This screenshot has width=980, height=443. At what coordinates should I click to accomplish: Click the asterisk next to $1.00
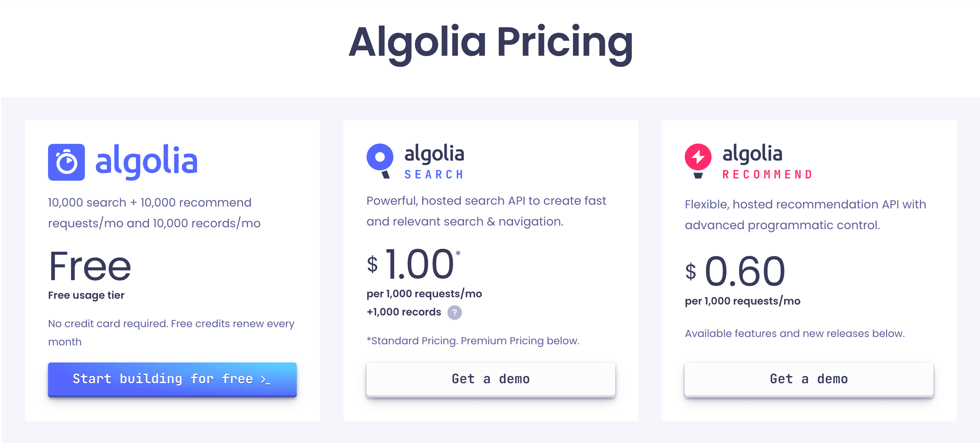click(x=458, y=253)
